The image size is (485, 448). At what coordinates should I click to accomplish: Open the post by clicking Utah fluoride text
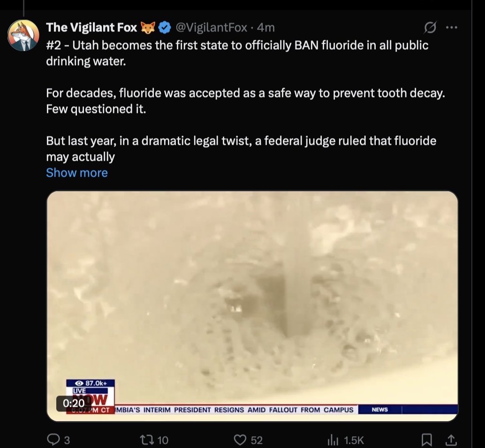tap(237, 53)
